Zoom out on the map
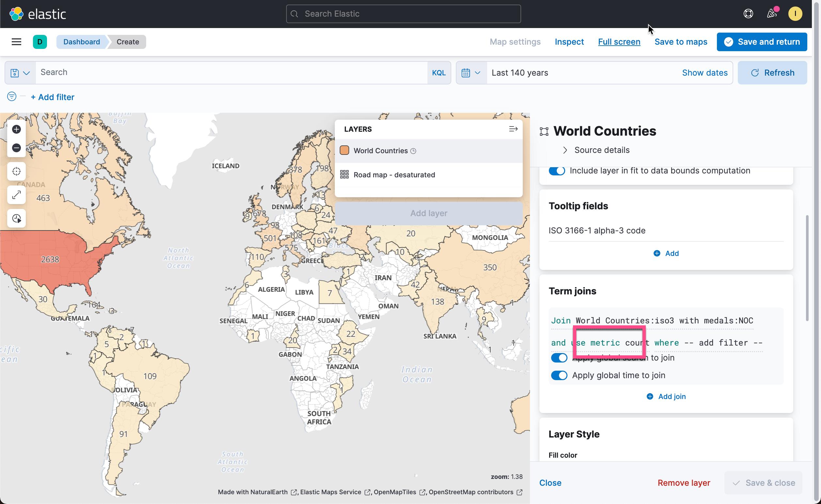This screenshot has height=504, width=821. [x=16, y=148]
